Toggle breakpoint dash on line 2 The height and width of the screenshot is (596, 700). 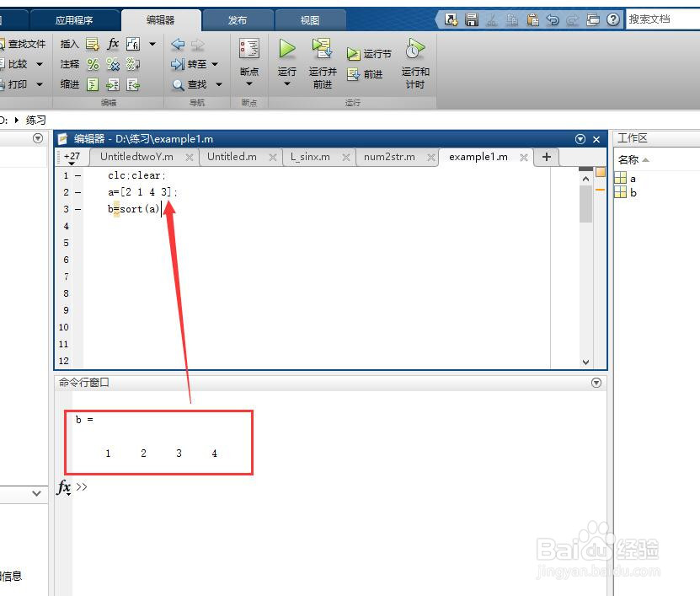tap(78, 192)
